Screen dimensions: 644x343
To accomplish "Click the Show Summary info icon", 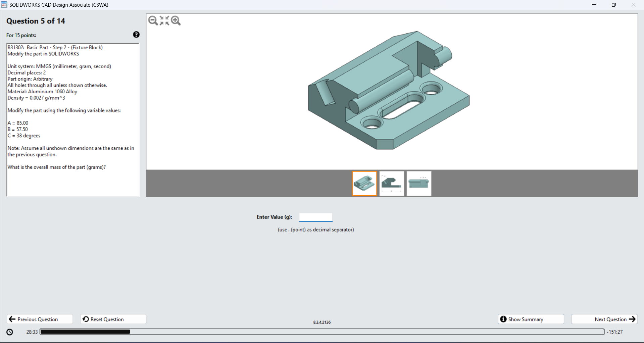I will click(x=503, y=319).
